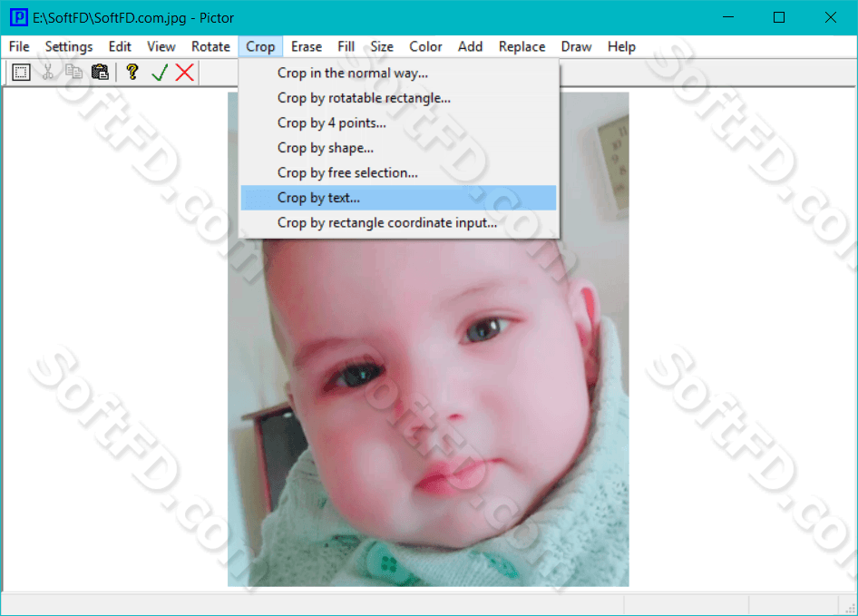Open the Color menu
Screen dimensions: 858x616
click(x=425, y=46)
